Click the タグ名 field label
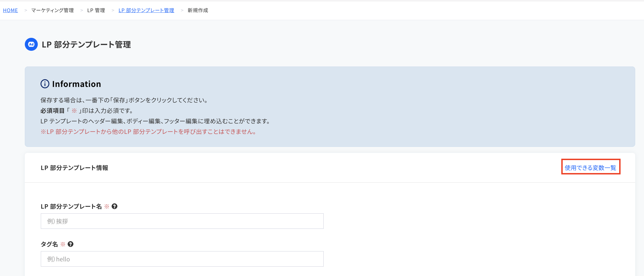 pyautogui.click(x=49, y=244)
